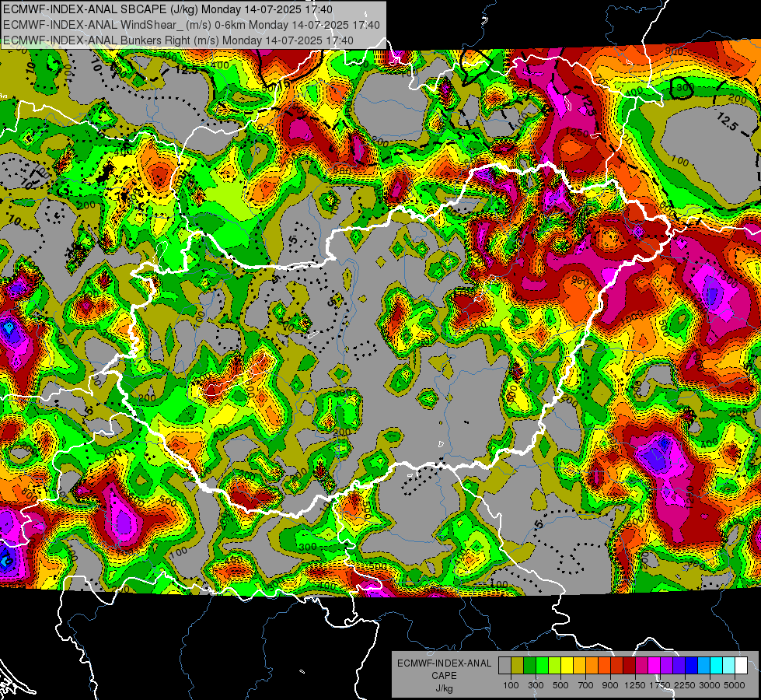Screen dimensions: 761x700
Task: Click the dark crimson legend swatch before 1250
Action: (x=629, y=666)
